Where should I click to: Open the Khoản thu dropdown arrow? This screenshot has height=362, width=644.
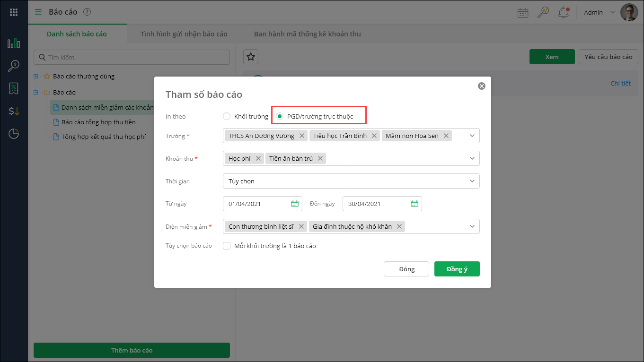pos(472,158)
